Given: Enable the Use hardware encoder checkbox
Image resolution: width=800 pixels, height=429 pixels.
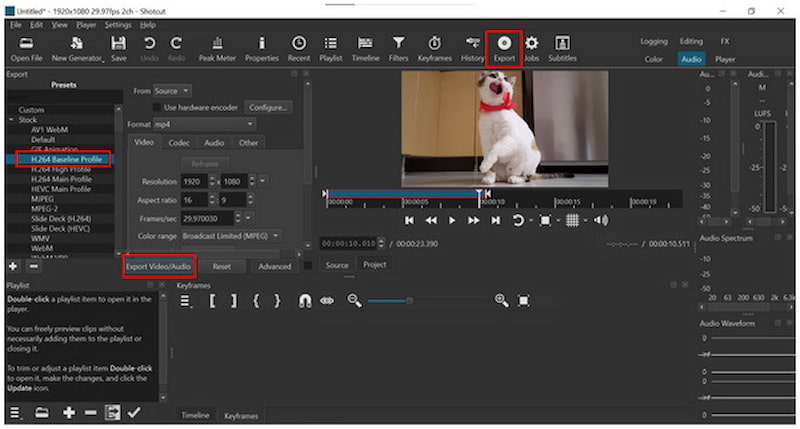Looking at the screenshot, I should [x=156, y=107].
